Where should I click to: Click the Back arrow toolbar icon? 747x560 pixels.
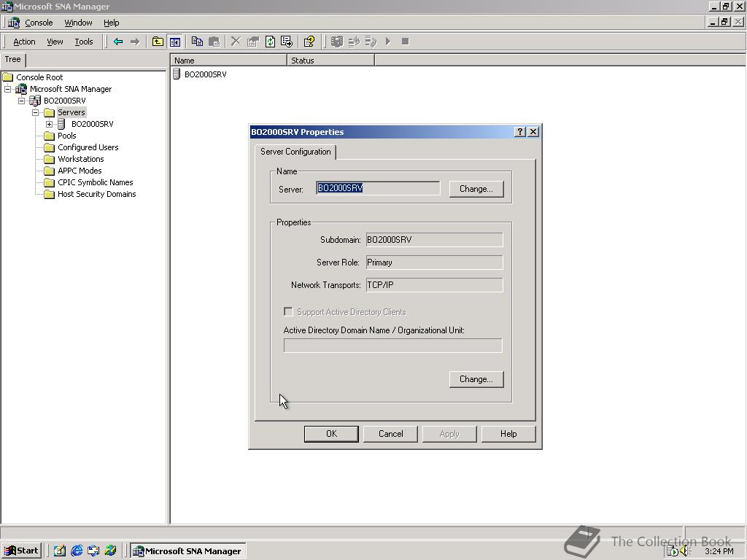pos(118,42)
